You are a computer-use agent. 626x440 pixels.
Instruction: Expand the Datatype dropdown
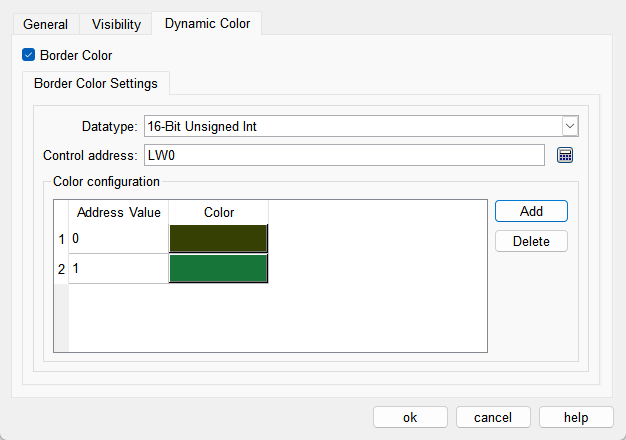coord(569,126)
